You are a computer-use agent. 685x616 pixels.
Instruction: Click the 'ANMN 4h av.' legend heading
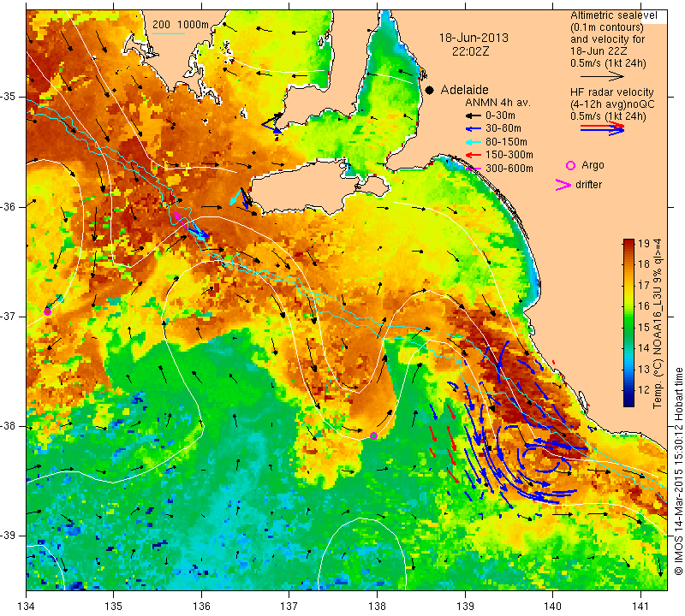click(x=497, y=103)
